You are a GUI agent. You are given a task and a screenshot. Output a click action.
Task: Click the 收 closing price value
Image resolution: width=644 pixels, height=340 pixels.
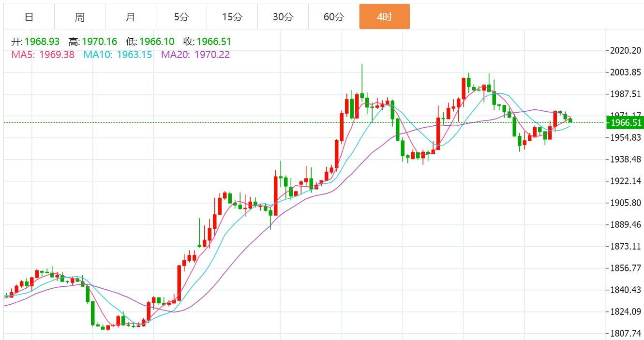tap(214, 42)
